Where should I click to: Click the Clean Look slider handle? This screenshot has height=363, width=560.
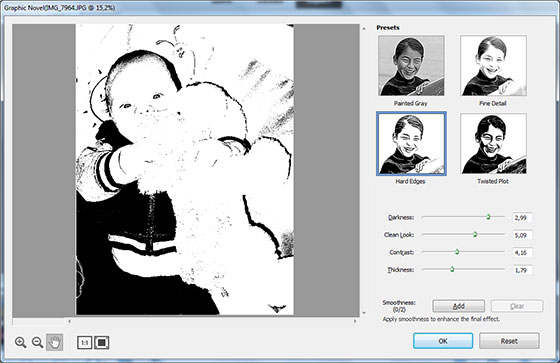[475, 234]
